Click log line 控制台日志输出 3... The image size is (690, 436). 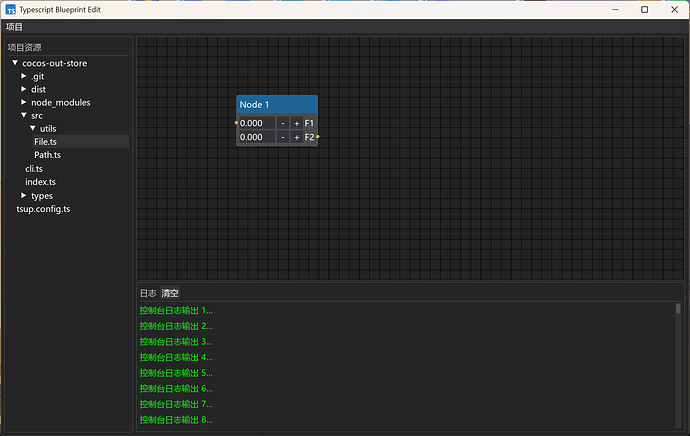[x=176, y=342]
